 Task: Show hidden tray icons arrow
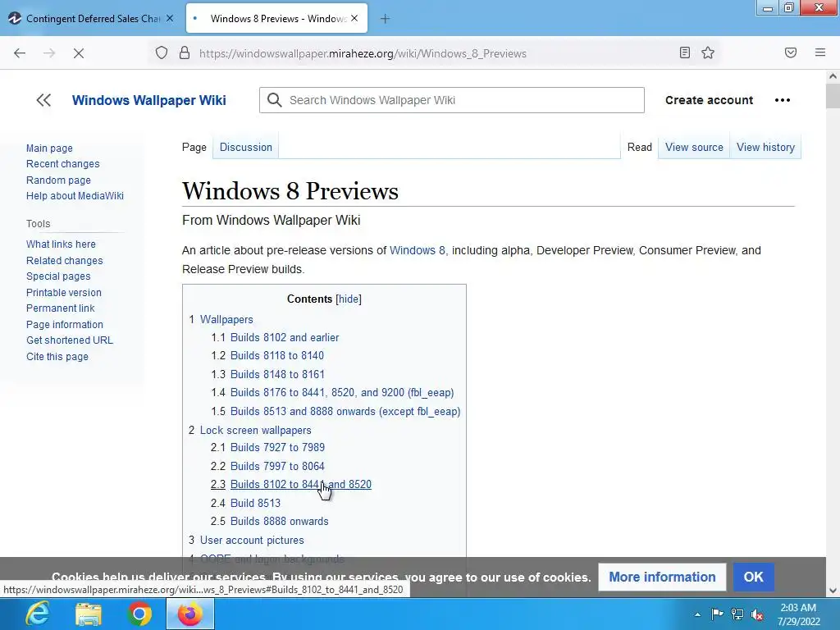(x=697, y=614)
